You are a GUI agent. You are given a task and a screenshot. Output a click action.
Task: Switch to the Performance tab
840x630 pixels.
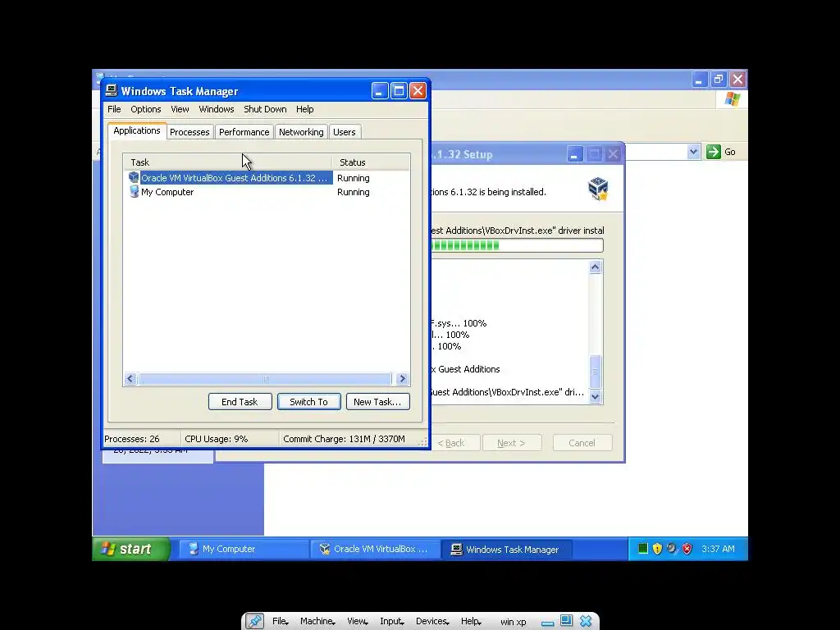click(x=244, y=132)
